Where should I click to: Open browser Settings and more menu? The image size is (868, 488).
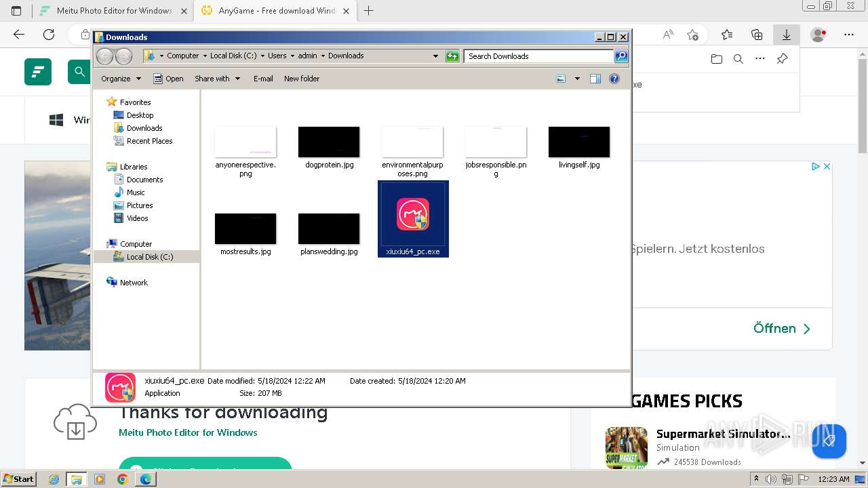(849, 35)
